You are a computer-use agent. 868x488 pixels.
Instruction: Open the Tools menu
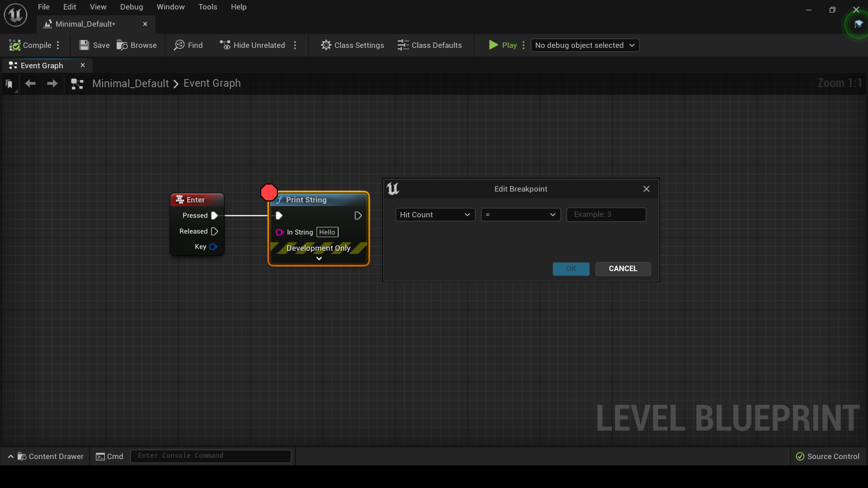(x=208, y=7)
